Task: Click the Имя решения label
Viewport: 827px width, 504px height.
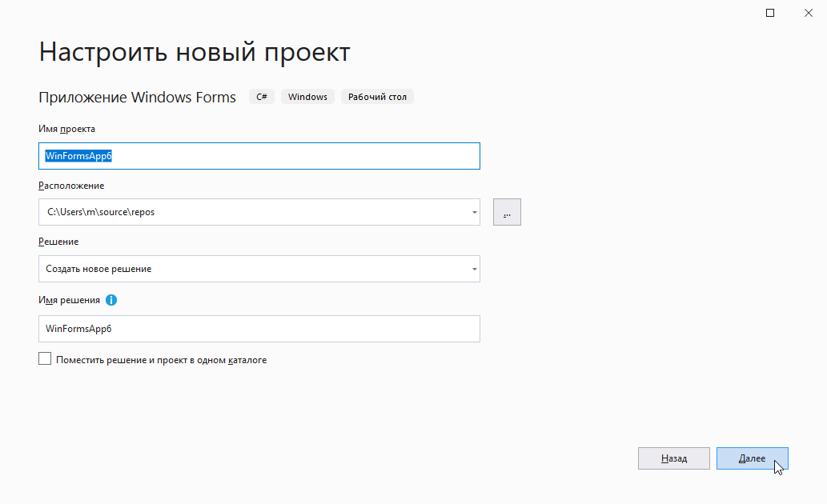Action: pos(69,300)
